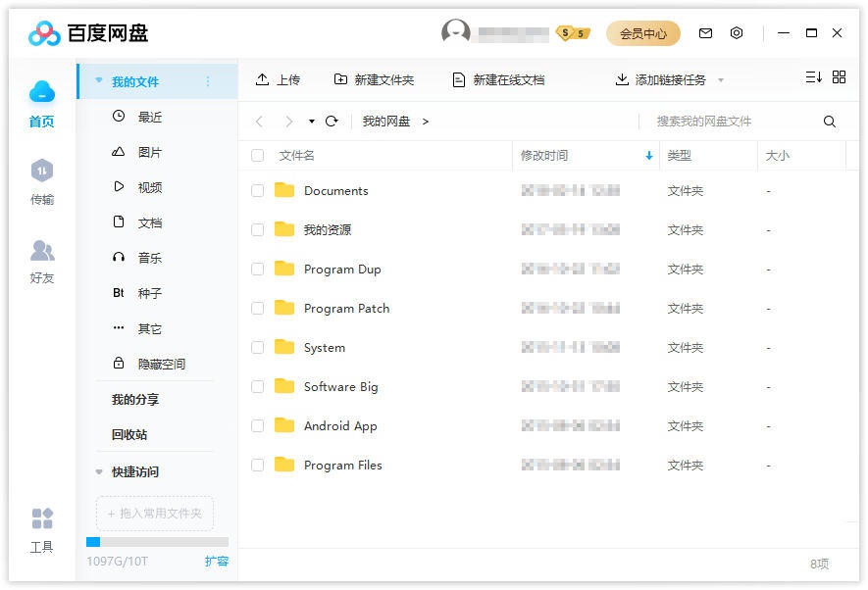Screen dimensions: 868x590
Task: Switch to grid view icon
Action: click(839, 77)
